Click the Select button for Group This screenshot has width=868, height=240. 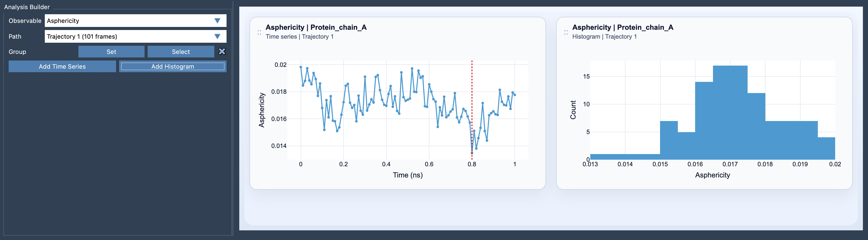pyautogui.click(x=181, y=52)
